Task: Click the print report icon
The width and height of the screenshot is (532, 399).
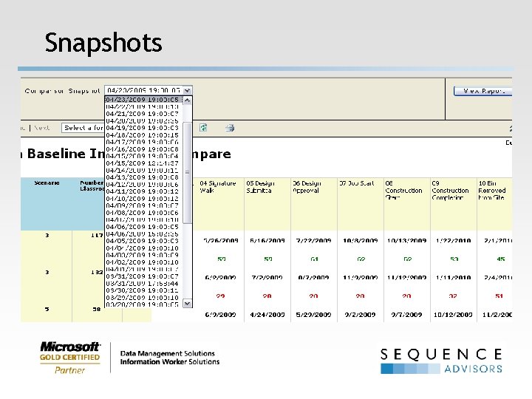Action: tap(230, 128)
